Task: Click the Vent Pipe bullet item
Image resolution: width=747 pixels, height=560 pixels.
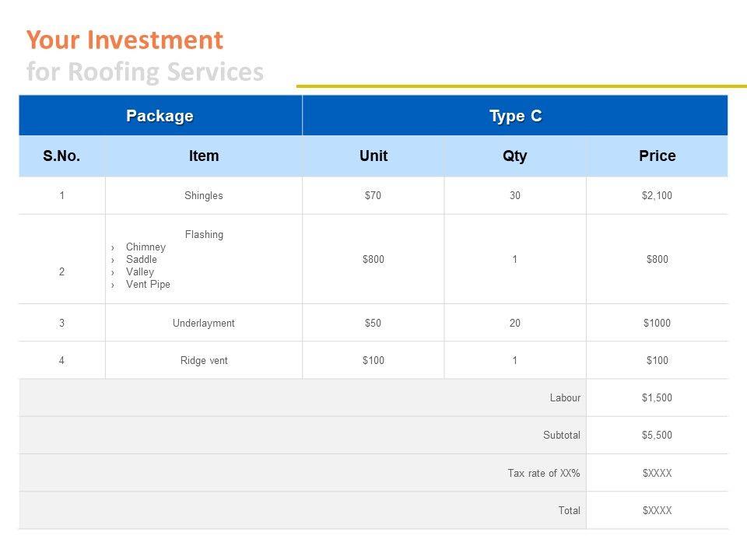Action: pos(148,285)
